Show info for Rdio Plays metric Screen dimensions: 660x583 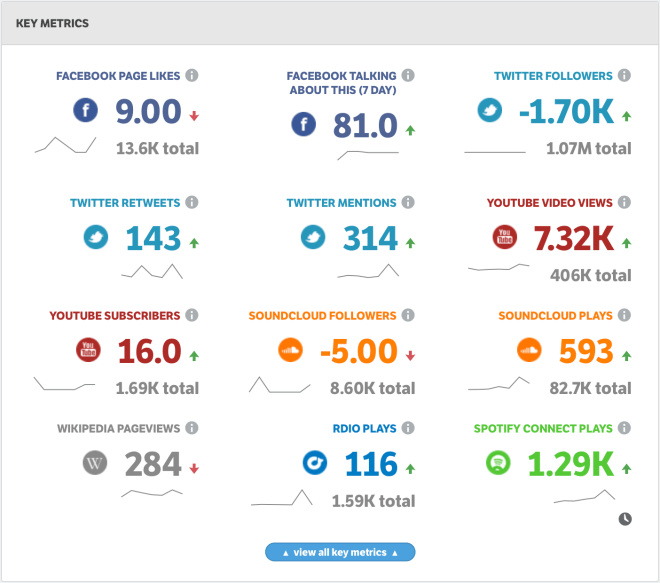408,428
